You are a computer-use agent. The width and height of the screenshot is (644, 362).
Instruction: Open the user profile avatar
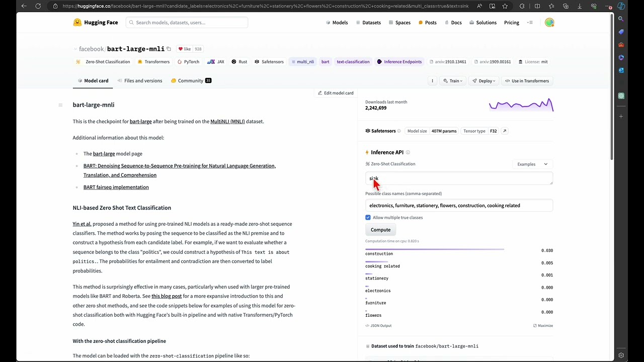[549, 23]
